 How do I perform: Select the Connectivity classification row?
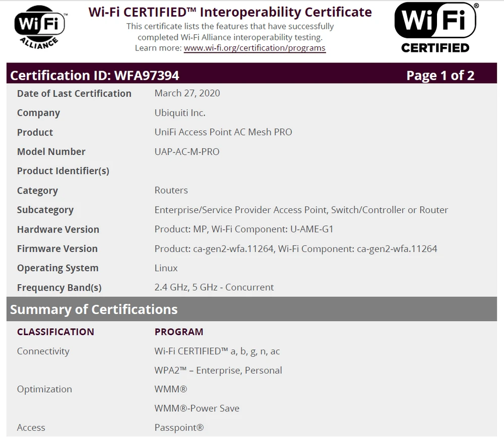tap(43, 351)
